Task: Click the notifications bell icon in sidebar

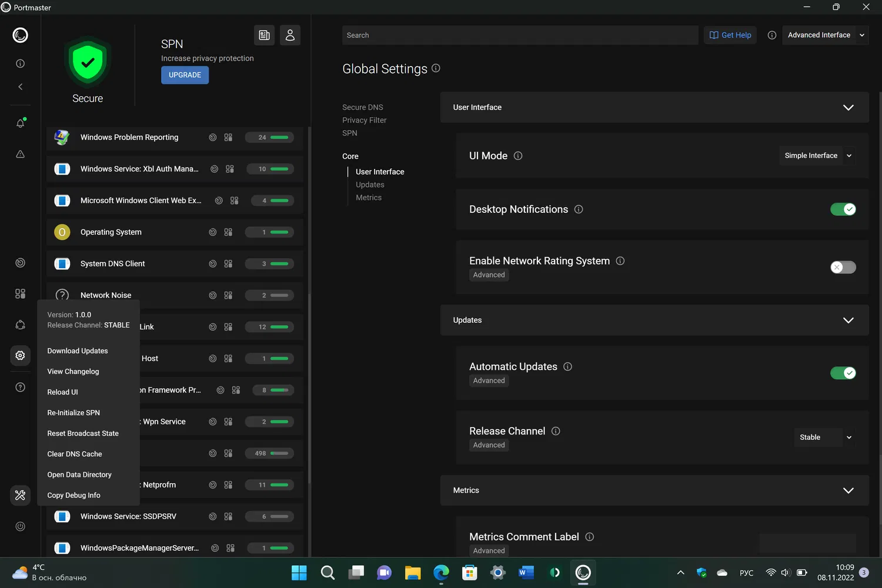Action: [20, 123]
